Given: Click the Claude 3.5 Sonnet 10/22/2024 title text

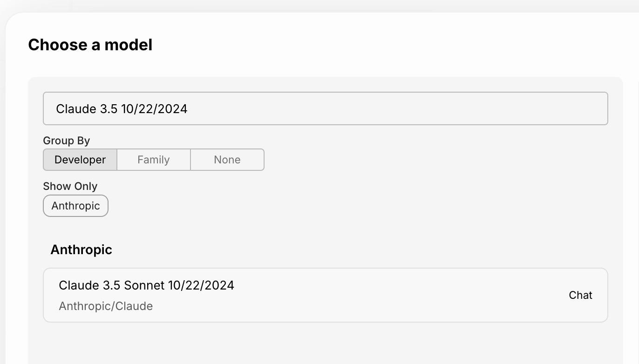Looking at the screenshot, I should (146, 285).
